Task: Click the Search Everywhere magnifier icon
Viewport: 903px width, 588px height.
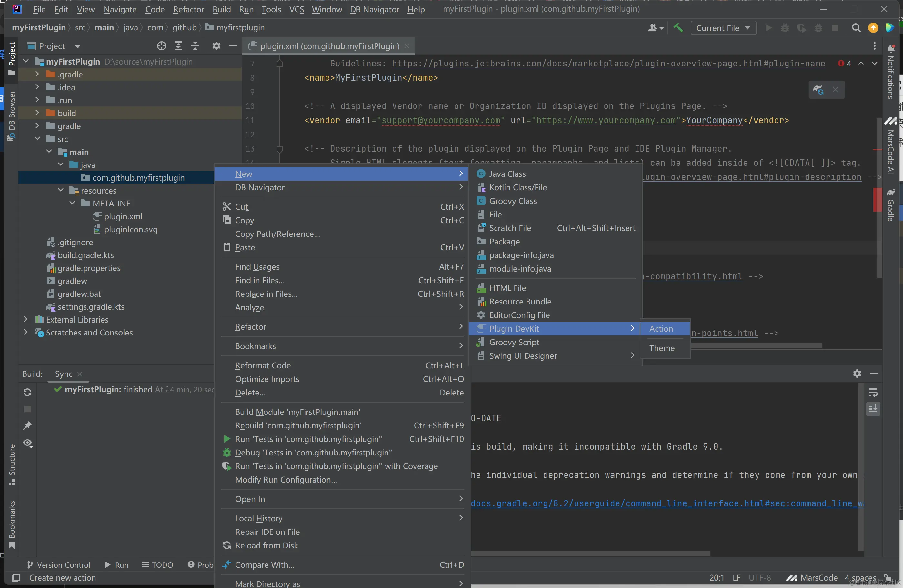Action: pyautogui.click(x=856, y=28)
